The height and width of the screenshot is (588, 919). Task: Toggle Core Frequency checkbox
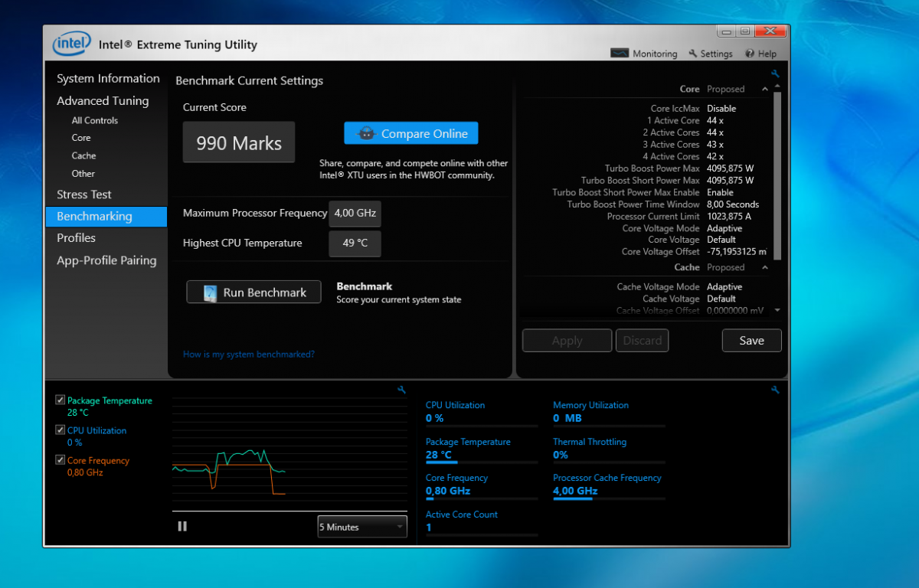coord(60,460)
